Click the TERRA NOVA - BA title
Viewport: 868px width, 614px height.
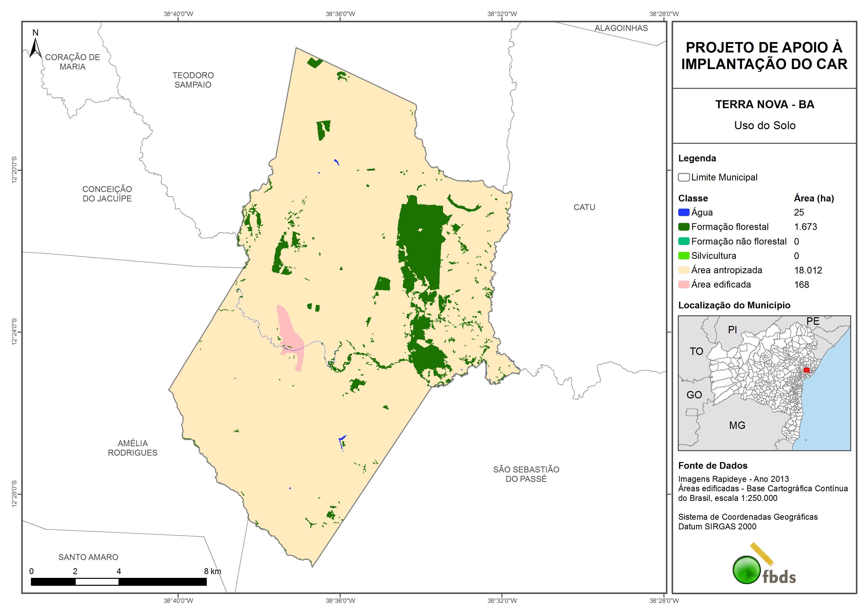pyautogui.click(x=764, y=104)
